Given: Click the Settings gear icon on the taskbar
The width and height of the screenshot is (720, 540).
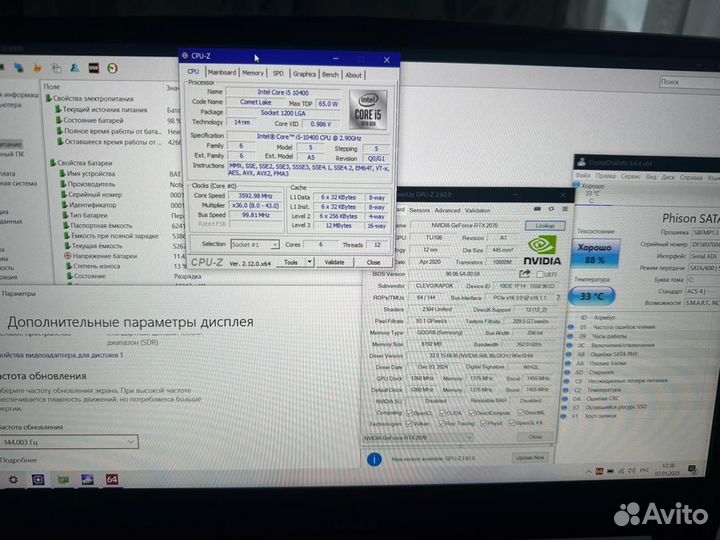Looking at the screenshot, I should (13, 479).
